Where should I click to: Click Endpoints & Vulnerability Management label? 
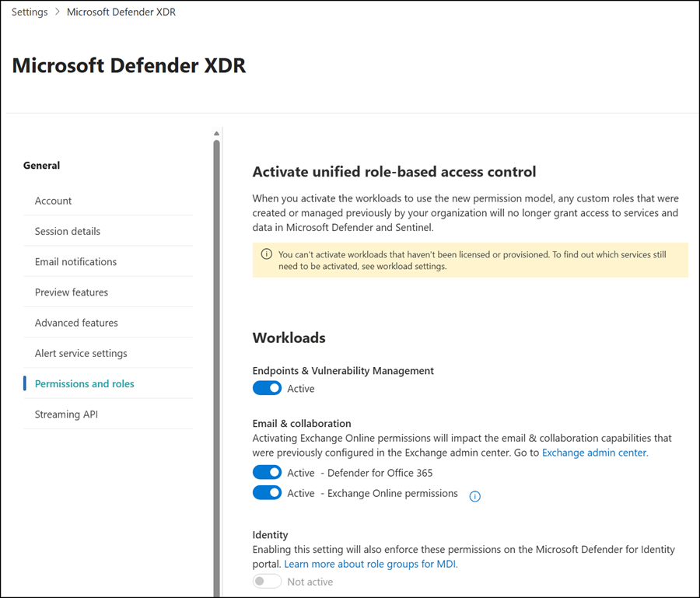[x=343, y=371]
